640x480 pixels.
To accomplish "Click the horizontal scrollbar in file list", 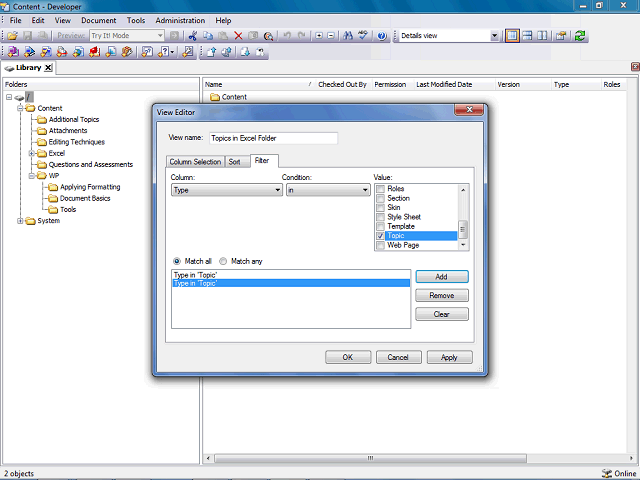I will coord(370,458).
